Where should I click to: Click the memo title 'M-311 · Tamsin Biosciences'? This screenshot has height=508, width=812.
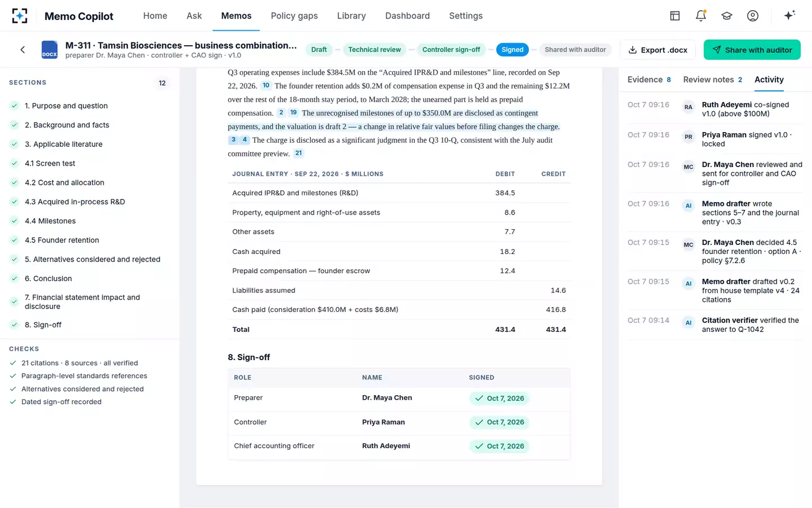click(181, 45)
